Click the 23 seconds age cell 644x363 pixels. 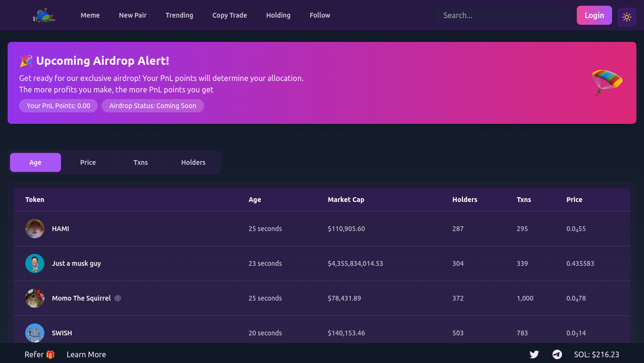265,263
